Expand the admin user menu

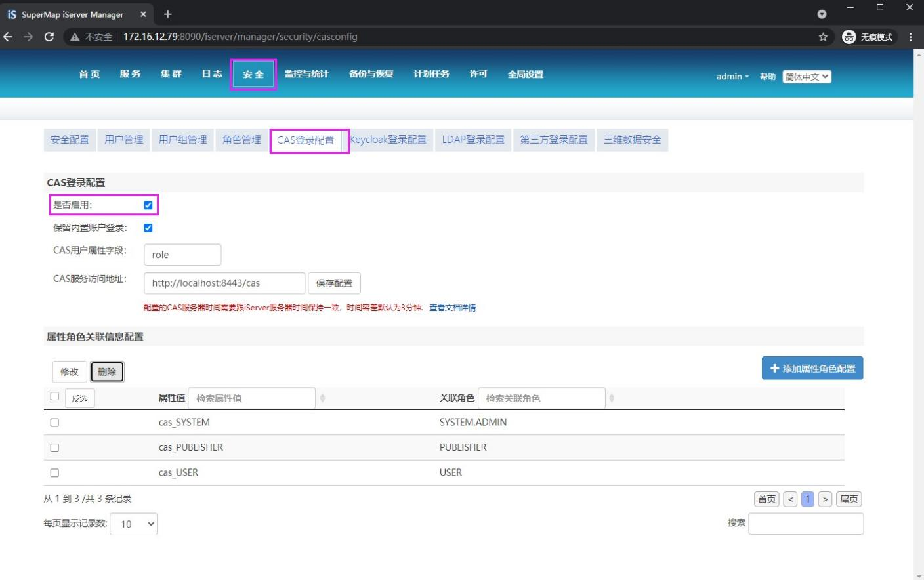pos(732,77)
